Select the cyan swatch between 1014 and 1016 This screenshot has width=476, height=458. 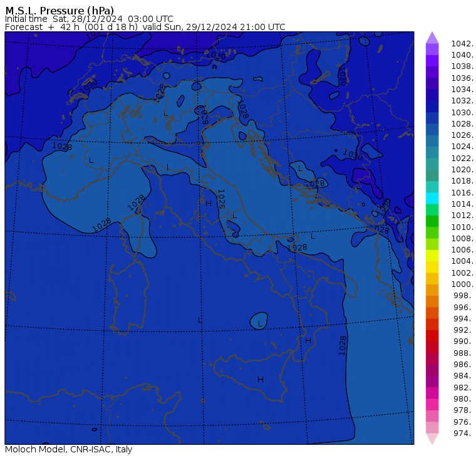(432, 198)
